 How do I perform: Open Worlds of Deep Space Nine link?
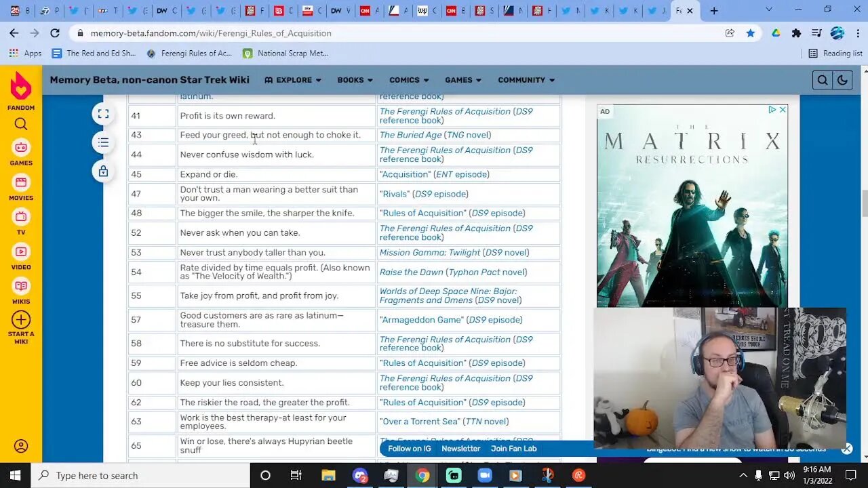coord(448,296)
